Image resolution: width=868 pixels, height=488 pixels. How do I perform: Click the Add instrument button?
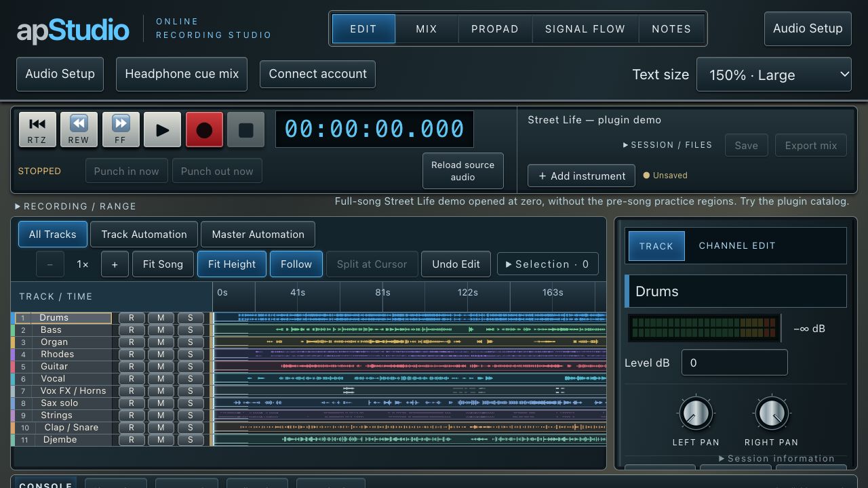click(581, 176)
